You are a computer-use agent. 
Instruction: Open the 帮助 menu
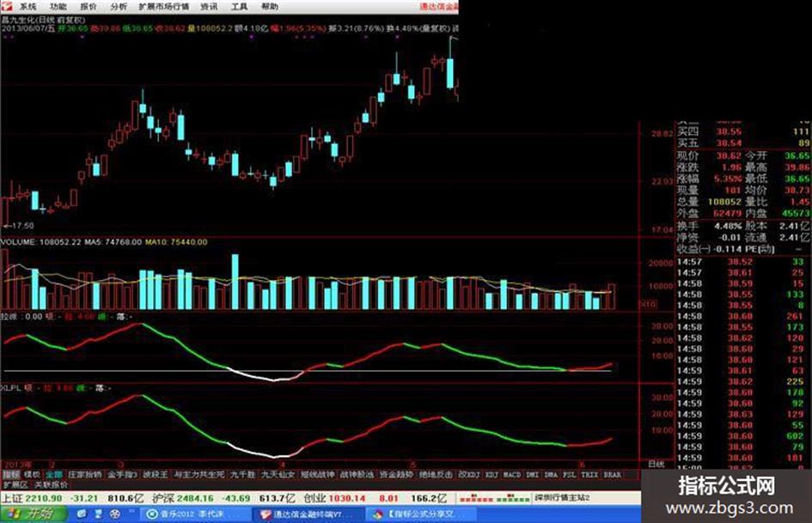tap(269, 6)
